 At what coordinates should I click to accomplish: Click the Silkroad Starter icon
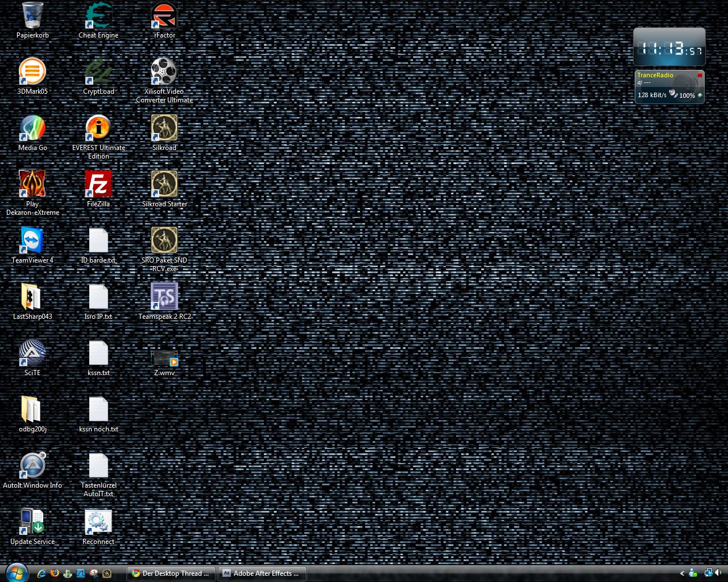[x=164, y=184]
